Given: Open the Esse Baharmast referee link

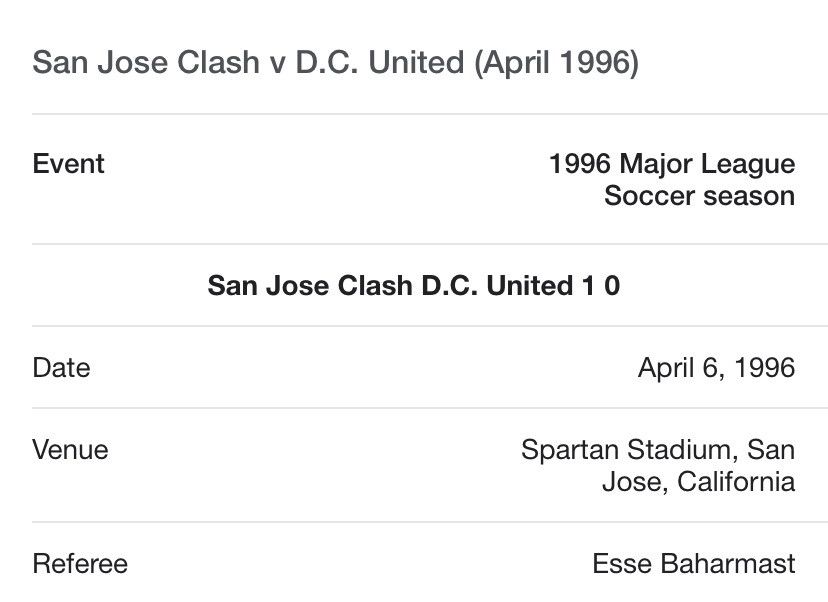Looking at the screenshot, I should [x=694, y=563].
